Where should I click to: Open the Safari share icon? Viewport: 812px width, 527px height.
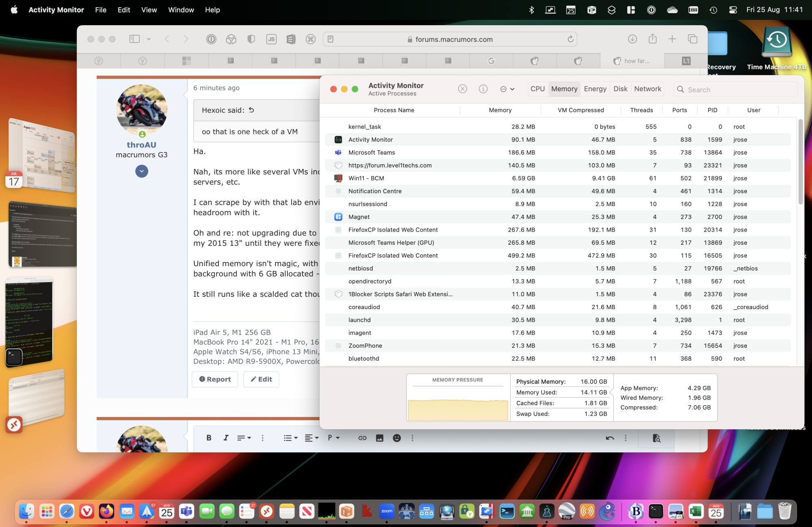pos(652,39)
